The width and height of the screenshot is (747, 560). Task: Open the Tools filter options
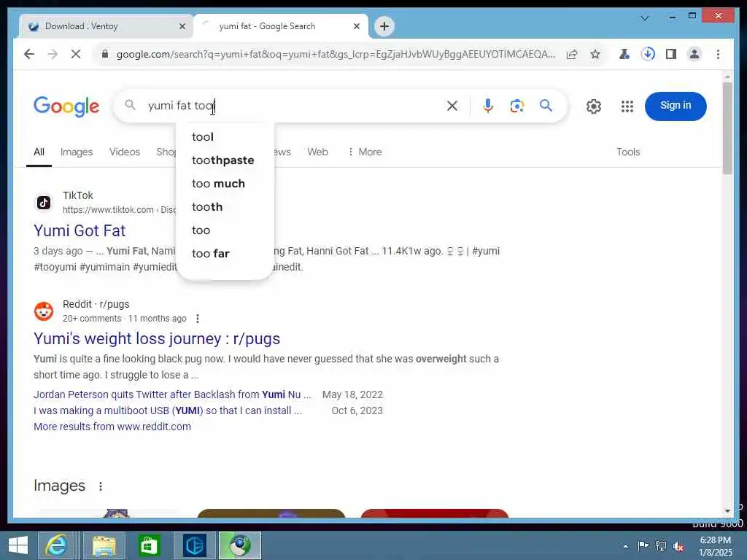tap(628, 152)
